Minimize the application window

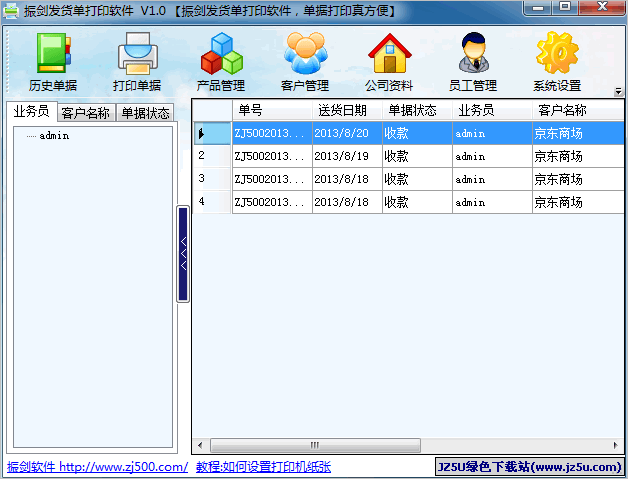tap(538, 7)
